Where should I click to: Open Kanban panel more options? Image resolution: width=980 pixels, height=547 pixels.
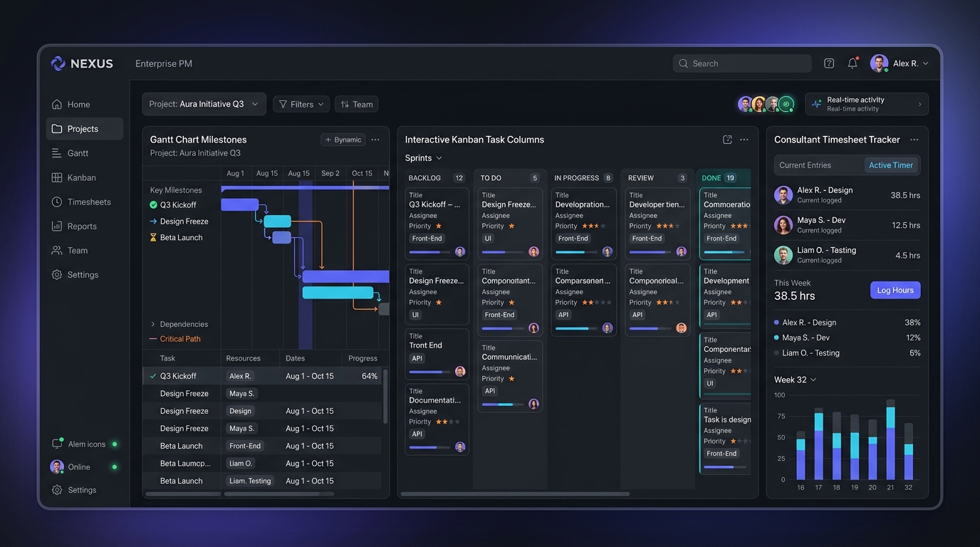(744, 140)
